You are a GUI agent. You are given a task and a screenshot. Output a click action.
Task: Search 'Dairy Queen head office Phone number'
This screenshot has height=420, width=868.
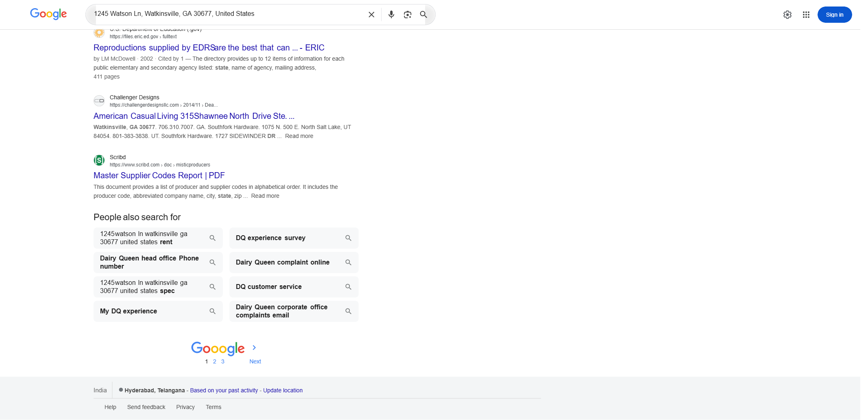click(x=158, y=262)
